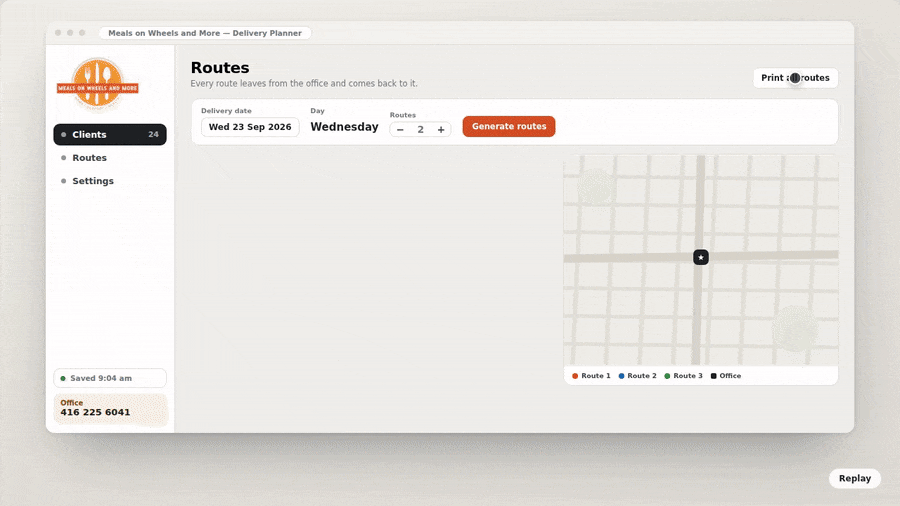Click the Wednesday day label

point(344,127)
